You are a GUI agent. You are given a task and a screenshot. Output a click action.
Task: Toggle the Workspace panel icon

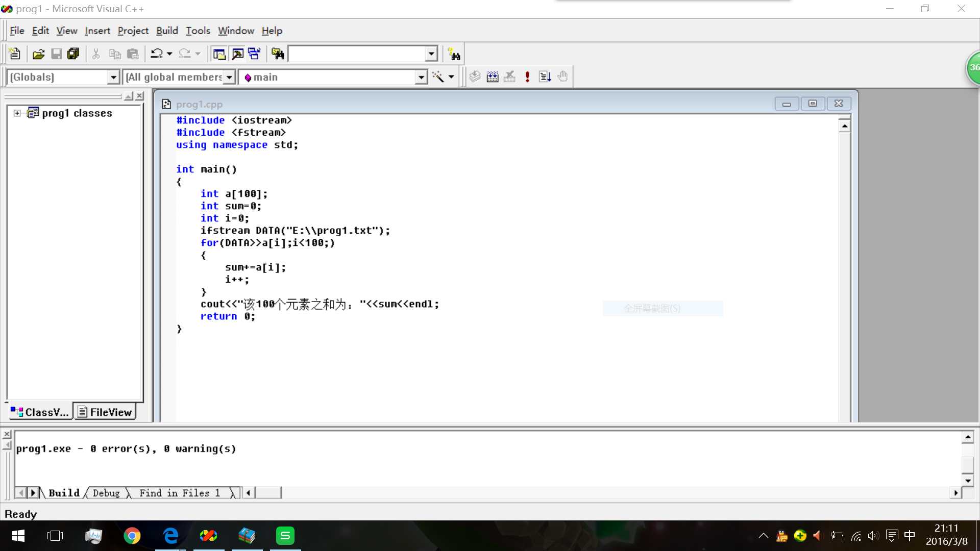(x=219, y=54)
